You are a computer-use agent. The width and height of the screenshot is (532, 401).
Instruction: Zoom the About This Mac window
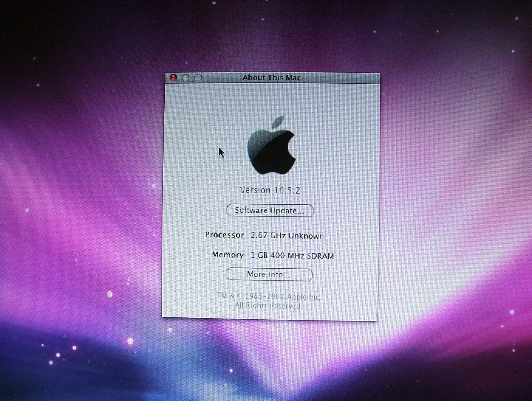pyautogui.click(x=198, y=78)
